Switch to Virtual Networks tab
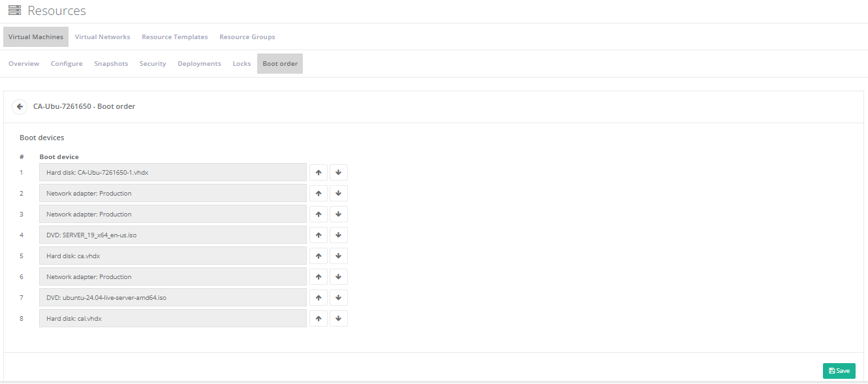 coord(102,37)
